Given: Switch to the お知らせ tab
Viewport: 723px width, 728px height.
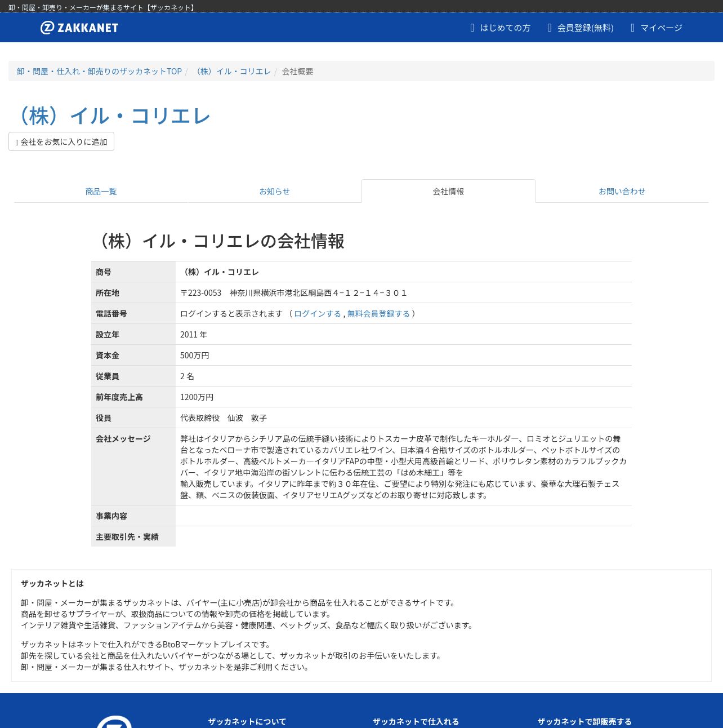Looking at the screenshot, I should point(275,192).
